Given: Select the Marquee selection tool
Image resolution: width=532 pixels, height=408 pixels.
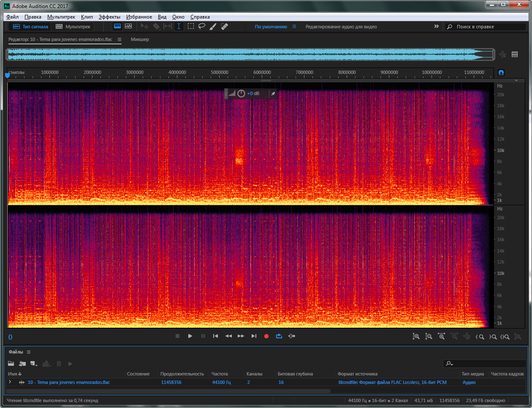Looking at the screenshot, I should (191, 26).
